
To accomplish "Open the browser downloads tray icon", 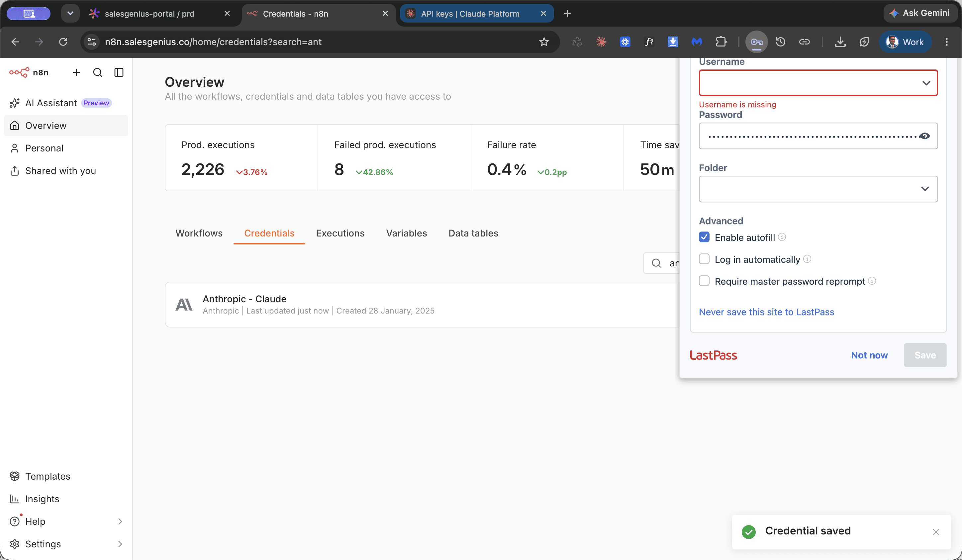I will [840, 42].
